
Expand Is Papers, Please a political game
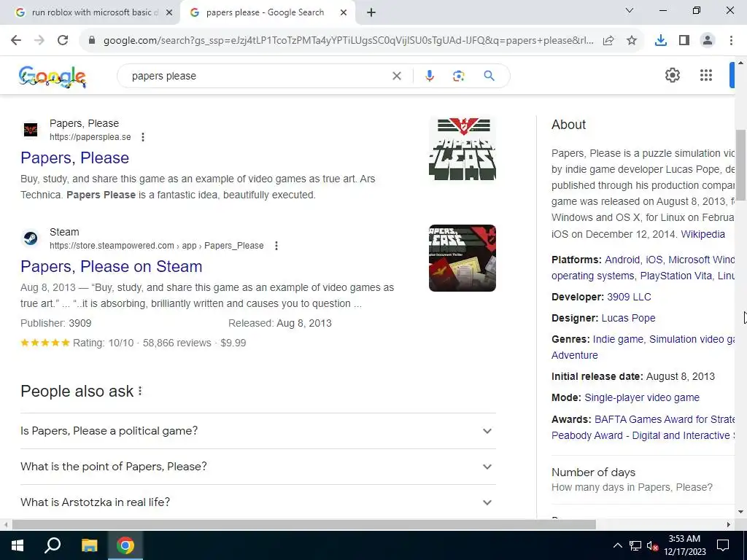click(258, 431)
